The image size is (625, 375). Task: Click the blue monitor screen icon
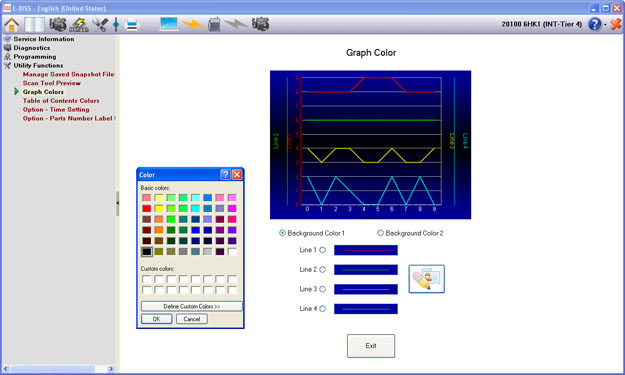(x=169, y=24)
